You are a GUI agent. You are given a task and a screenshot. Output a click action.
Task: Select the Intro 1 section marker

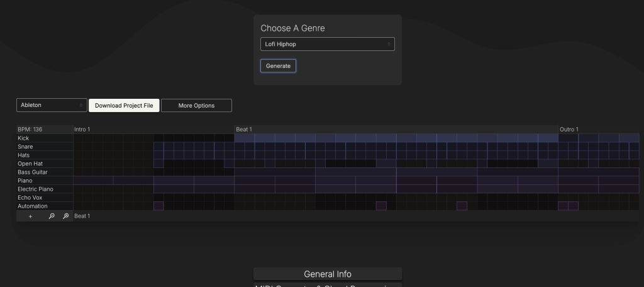pos(82,130)
